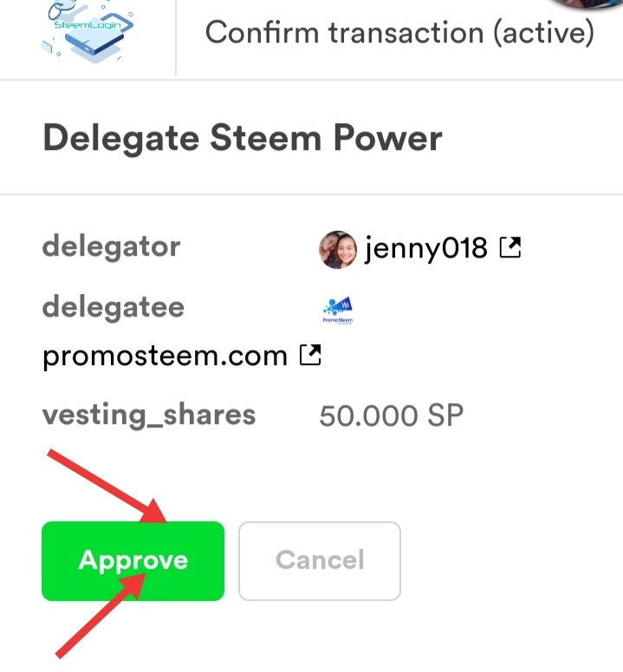Click the PromoSteem logo avatar
Image resolution: width=623 pixels, height=672 pixels.
pyautogui.click(x=338, y=310)
